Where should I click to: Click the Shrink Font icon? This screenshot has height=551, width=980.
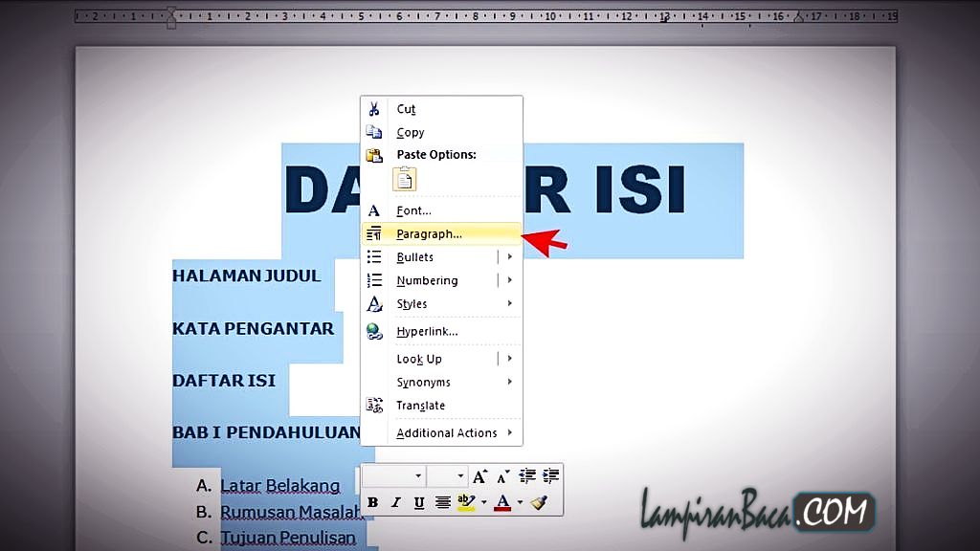point(503,476)
